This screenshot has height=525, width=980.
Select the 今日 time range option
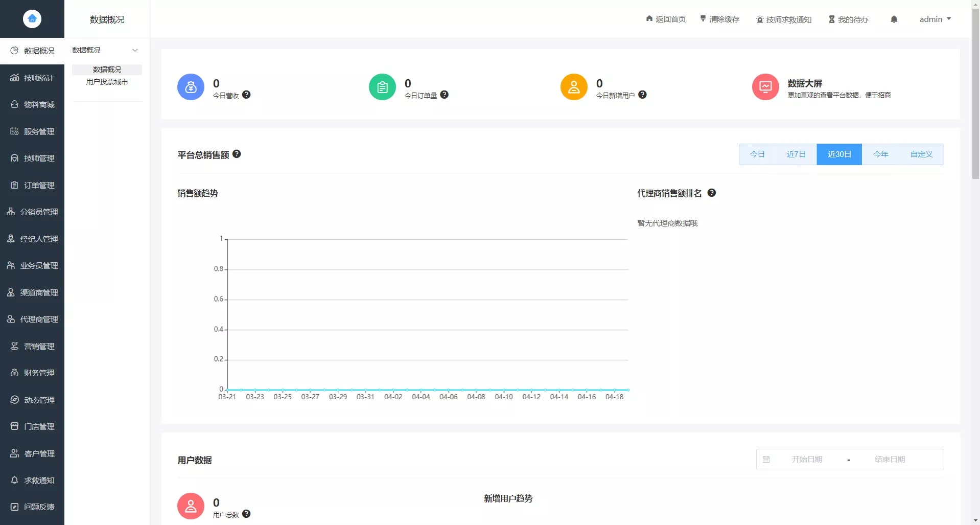click(x=757, y=154)
